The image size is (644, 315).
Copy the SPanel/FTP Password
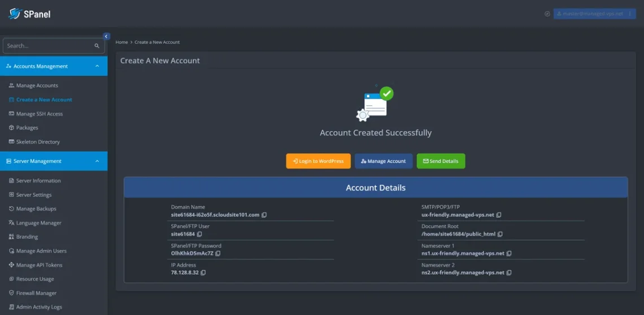point(218,253)
